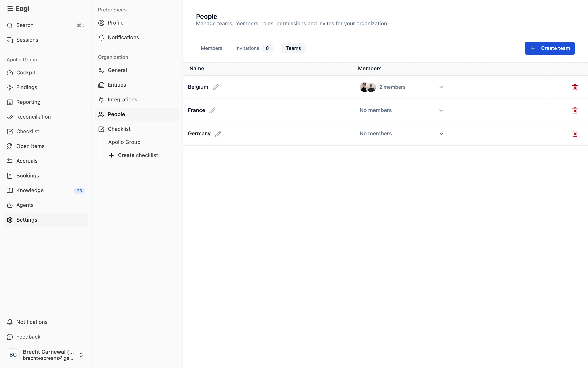Click the Knowledge count badge 23
Viewport: 588px width, 368px height.
point(79,191)
